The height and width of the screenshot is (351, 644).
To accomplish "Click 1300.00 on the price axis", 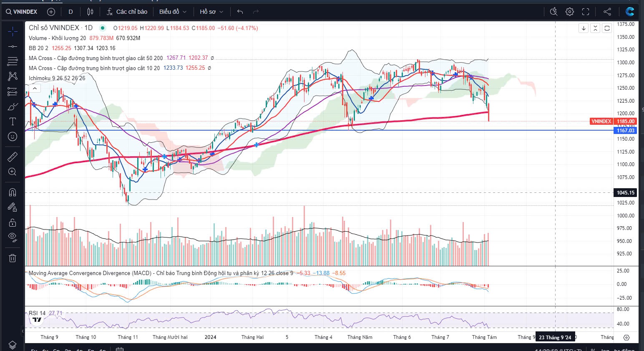I will click(x=626, y=63).
